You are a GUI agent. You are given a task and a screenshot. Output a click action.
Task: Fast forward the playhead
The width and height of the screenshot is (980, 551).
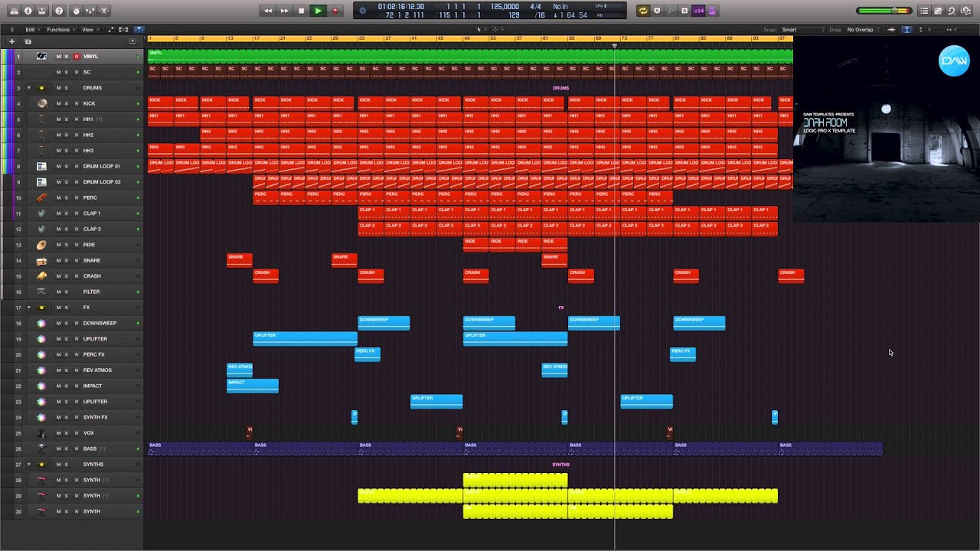coord(284,11)
